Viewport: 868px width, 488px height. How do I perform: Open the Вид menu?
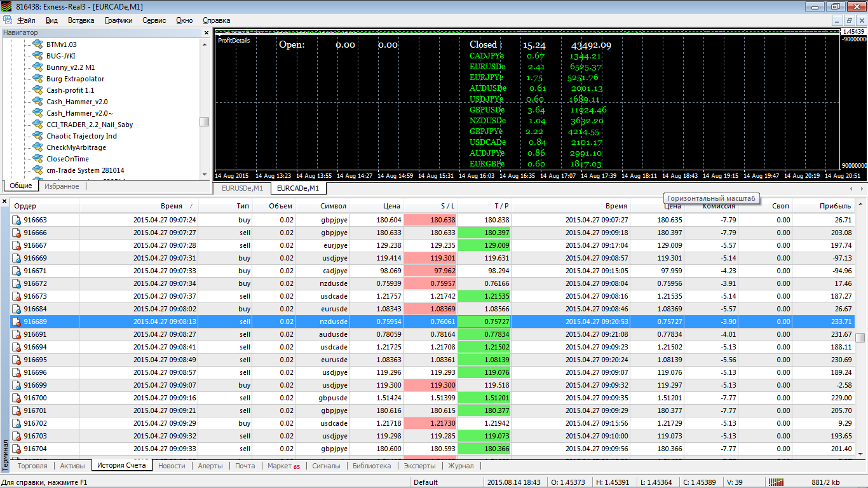(51, 20)
